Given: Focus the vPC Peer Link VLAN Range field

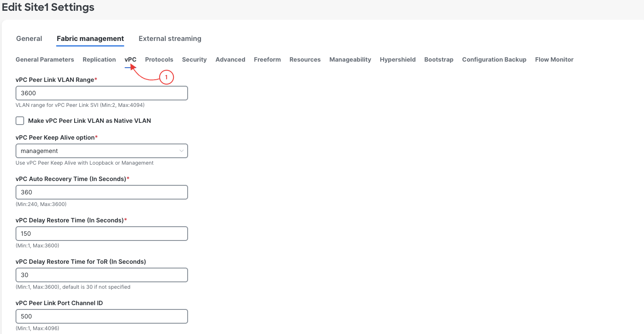Looking at the screenshot, I should pyautogui.click(x=101, y=93).
